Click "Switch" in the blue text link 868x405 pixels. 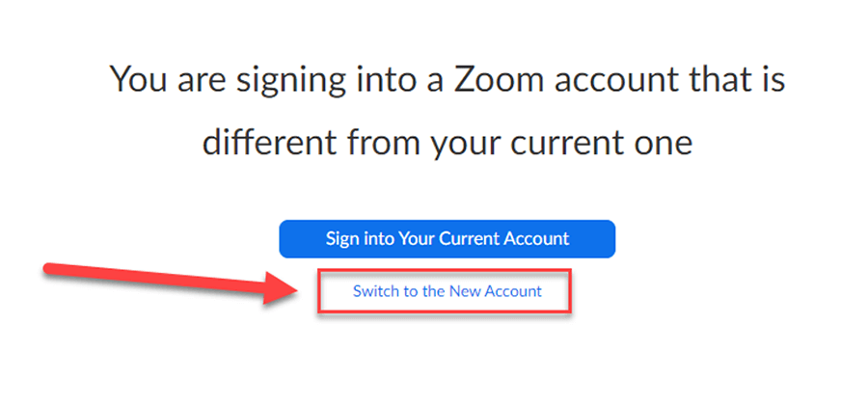373,290
